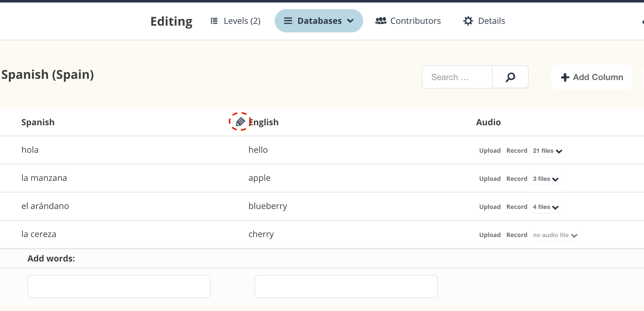The width and height of the screenshot is (644, 311).
Task: Open the Contributors tab
Action: tap(415, 21)
